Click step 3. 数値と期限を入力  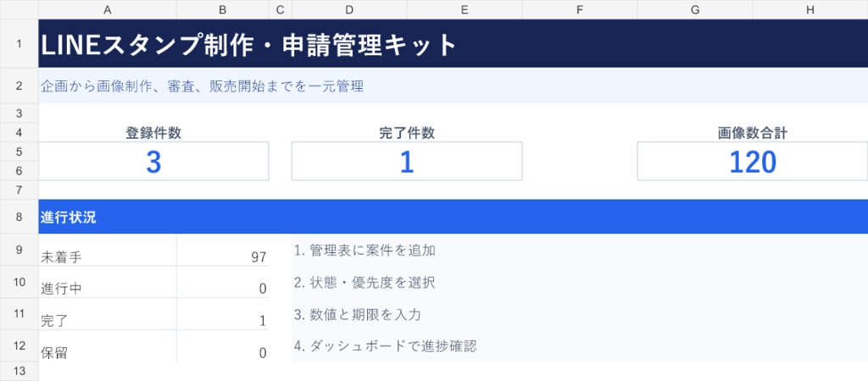(358, 315)
